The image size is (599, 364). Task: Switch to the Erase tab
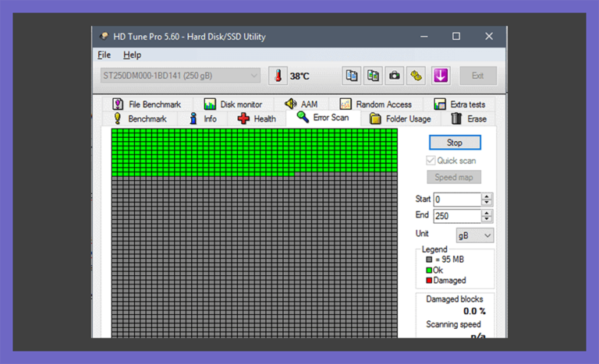(x=469, y=118)
